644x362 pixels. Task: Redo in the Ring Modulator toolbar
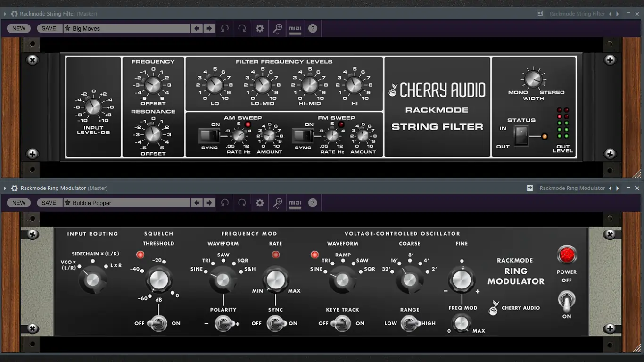tap(242, 203)
